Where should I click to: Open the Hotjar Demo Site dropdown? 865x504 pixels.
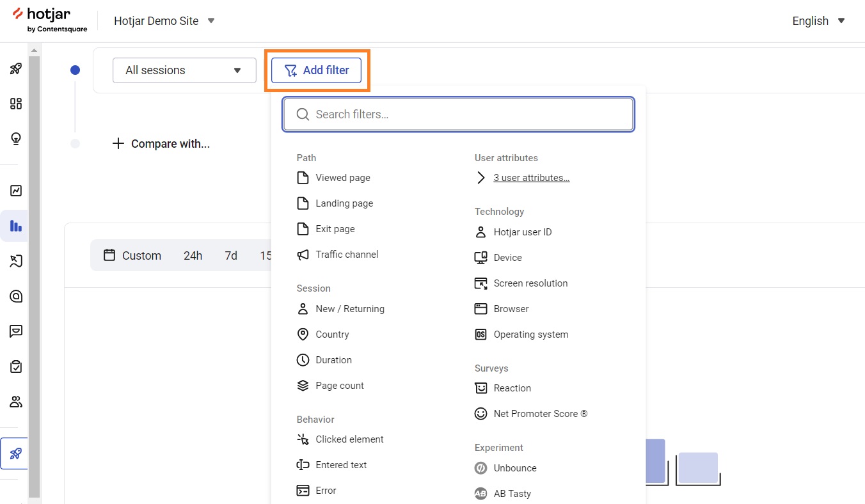point(164,20)
